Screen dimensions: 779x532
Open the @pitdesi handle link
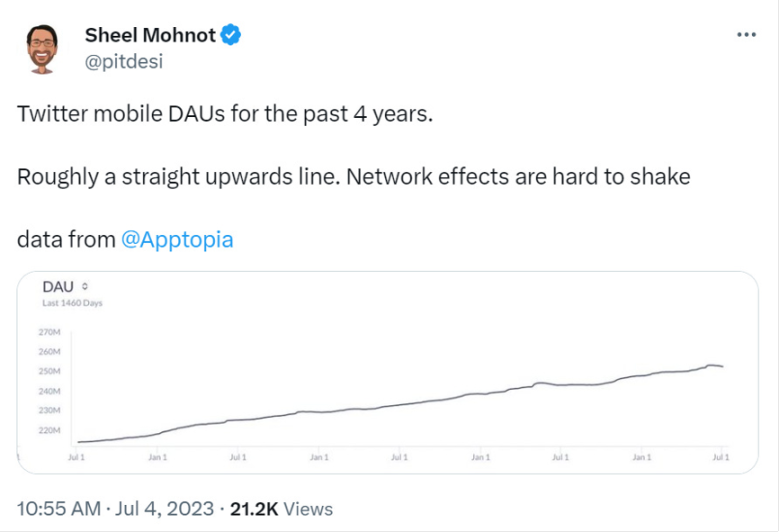coord(124,62)
